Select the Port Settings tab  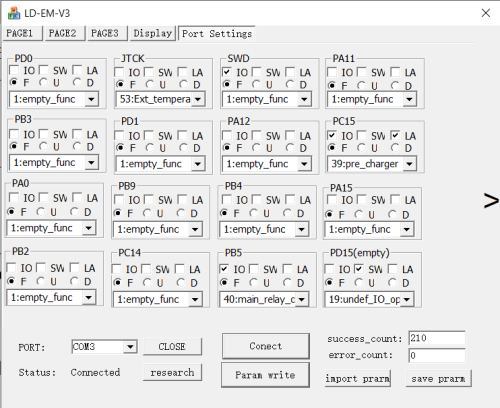pyautogui.click(x=217, y=34)
